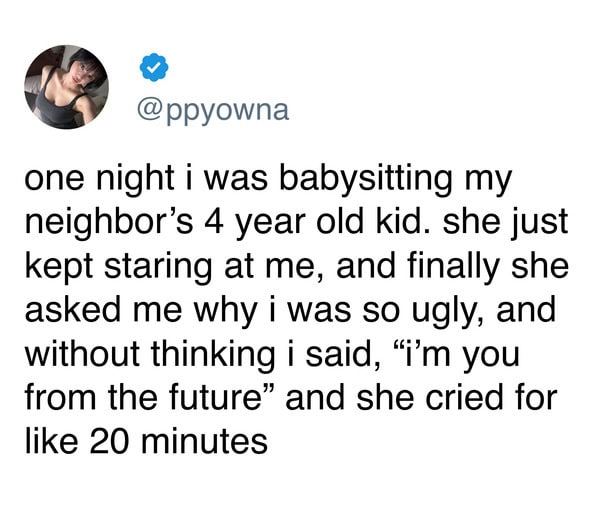Viewport: 599px width, 506px height.
Task: Click the word "like" on the last line
Action: coord(52,441)
